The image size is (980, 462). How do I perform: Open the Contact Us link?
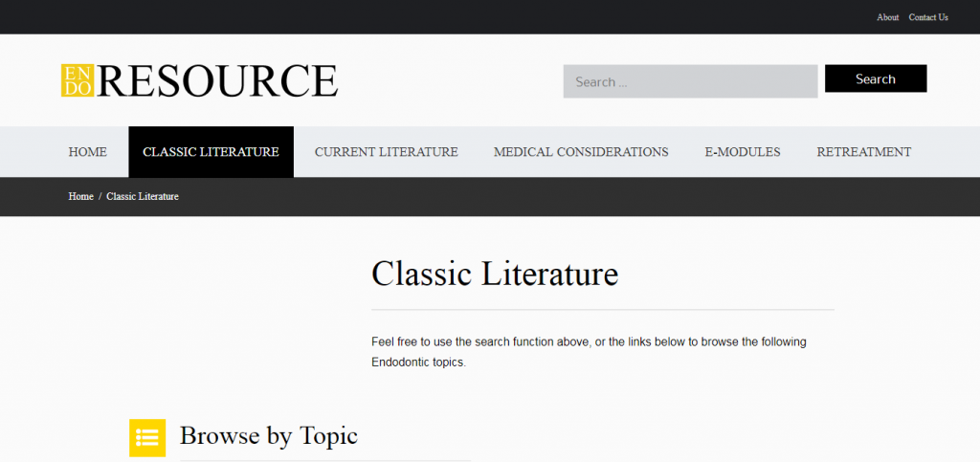coord(928,17)
